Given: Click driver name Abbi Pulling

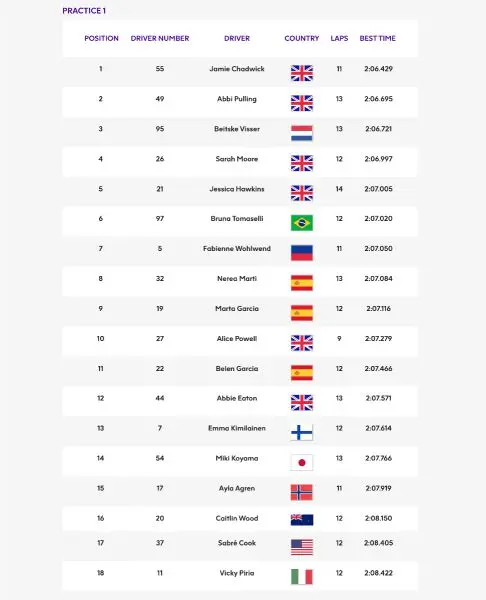Looking at the screenshot, I should [x=237, y=99].
